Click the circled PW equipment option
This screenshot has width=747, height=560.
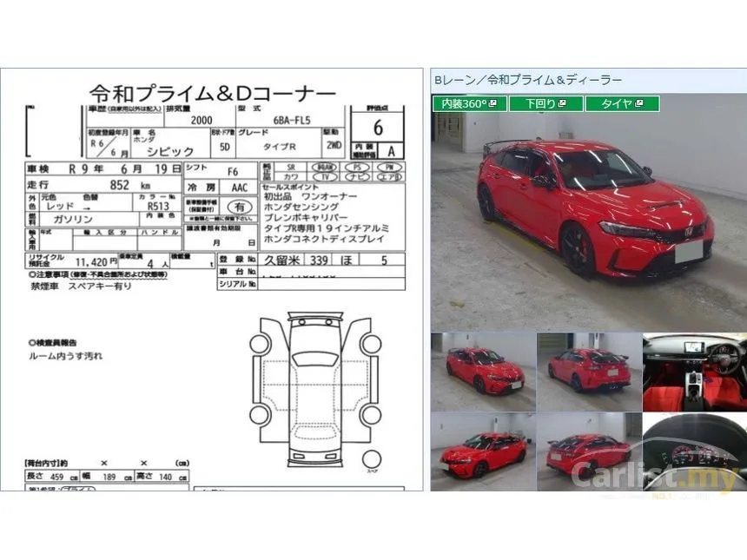[x=390, y=168]
